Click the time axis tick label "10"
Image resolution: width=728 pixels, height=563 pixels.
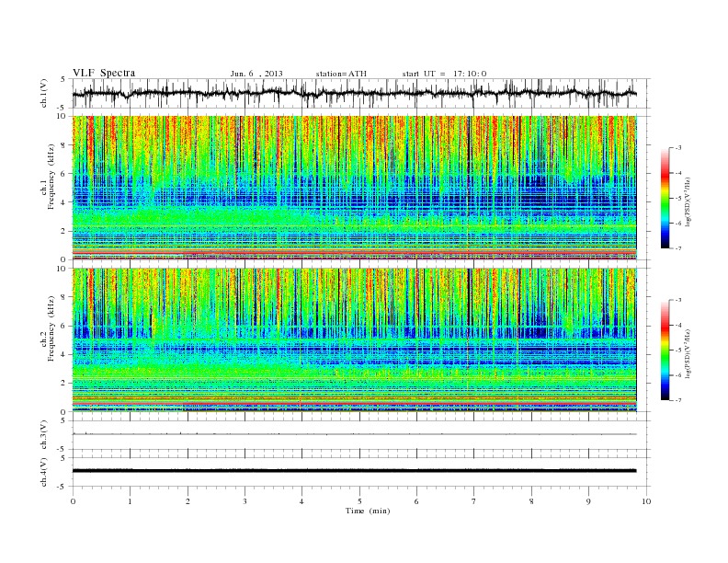coord(646,501)
